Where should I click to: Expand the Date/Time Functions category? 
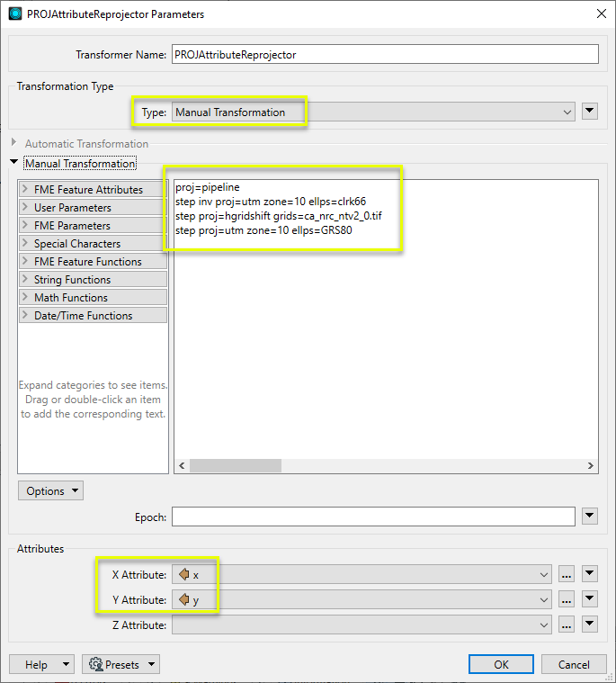click(x=93, y=315)
